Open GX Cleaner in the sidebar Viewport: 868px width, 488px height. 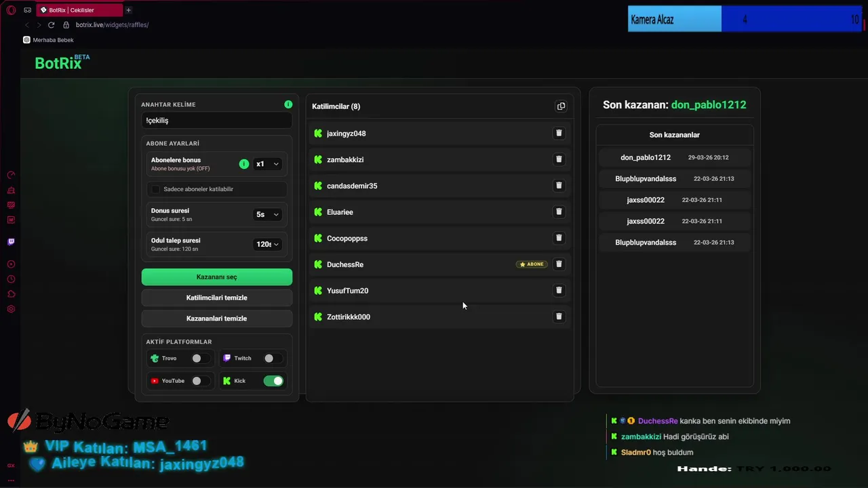tap(11, 190)
